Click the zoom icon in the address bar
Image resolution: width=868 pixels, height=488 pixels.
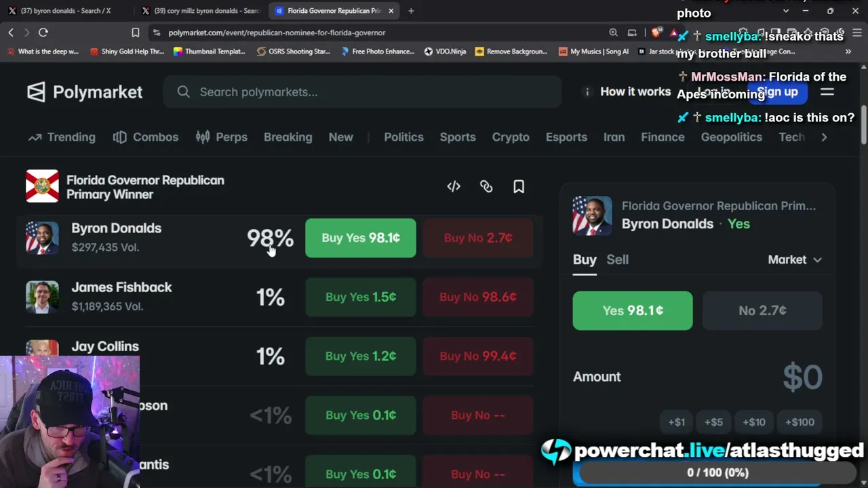(613, 33)
